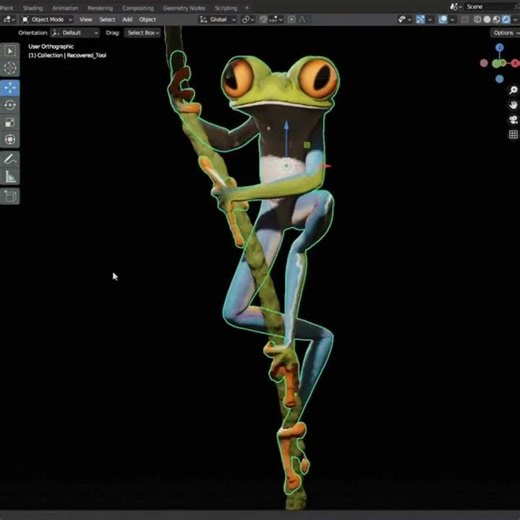Click the negative Z axis circle on gizmo
This screenshot has width=520, height=520.
[499, 79]
